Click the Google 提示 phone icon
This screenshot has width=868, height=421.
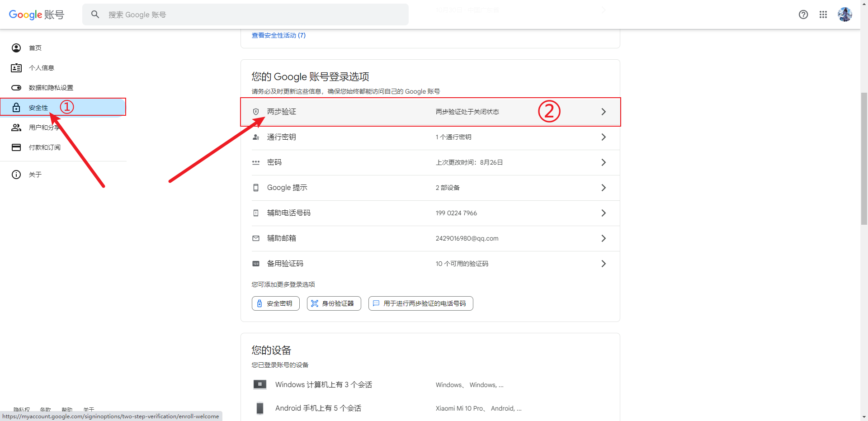point(256,188)
